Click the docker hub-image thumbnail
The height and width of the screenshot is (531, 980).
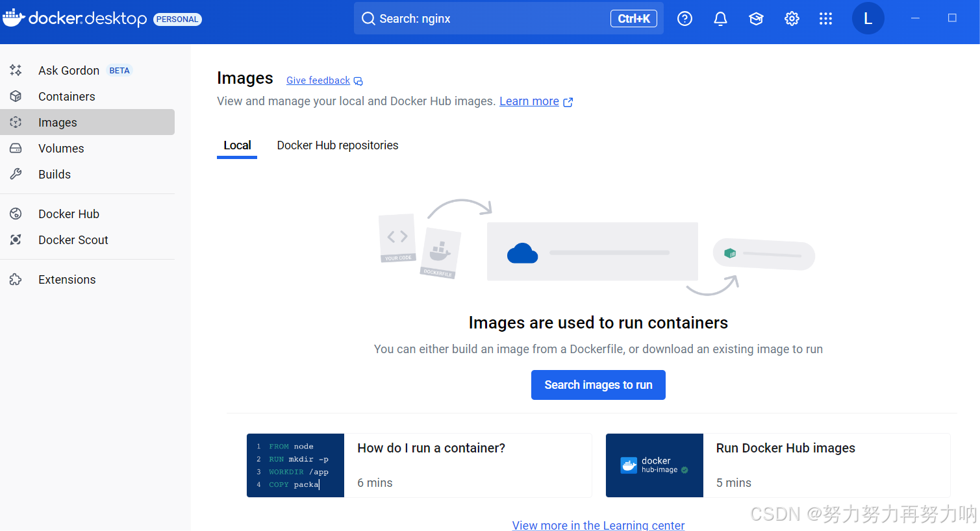[655, 465]
